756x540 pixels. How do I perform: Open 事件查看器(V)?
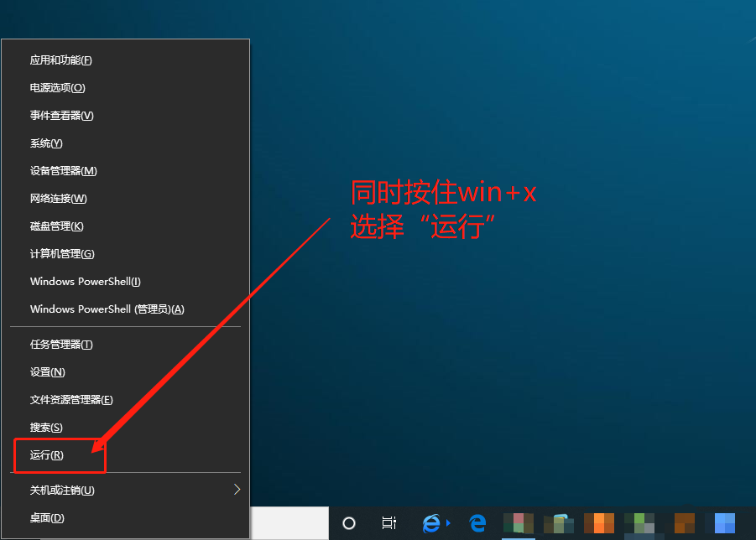click(125, 116)
